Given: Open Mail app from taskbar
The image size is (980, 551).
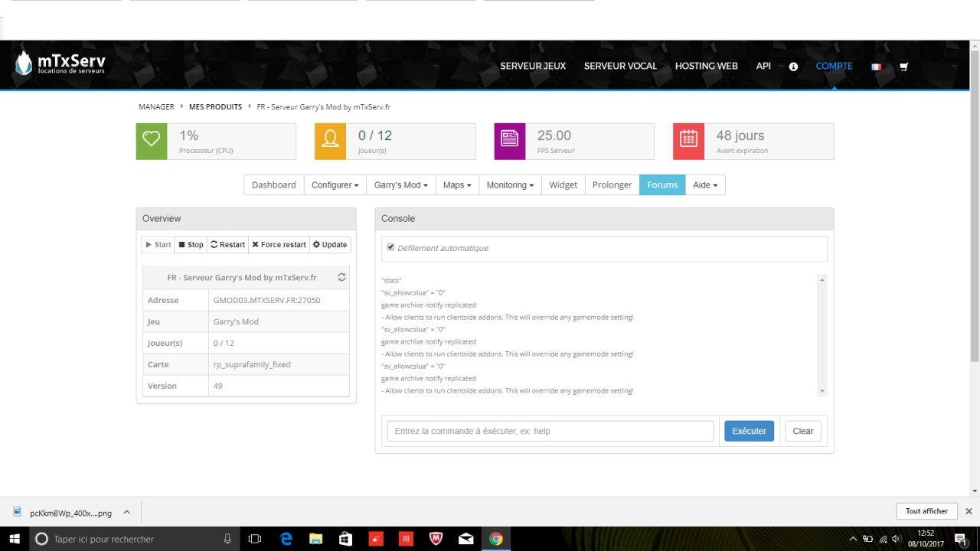Looking at the screenshot, I should coord(465,539).
